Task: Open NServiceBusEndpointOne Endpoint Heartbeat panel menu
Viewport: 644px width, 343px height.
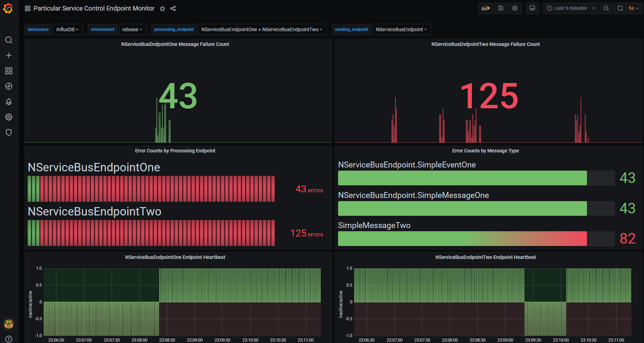Action: (x=175, y=257)
